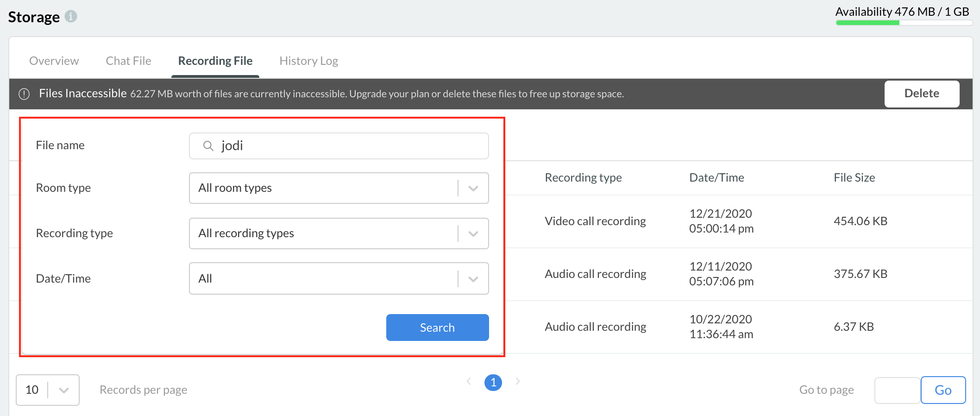The image size is (980, 416).
Task: Expand the All recording types dropdown
Action: [x=339, y=233]
